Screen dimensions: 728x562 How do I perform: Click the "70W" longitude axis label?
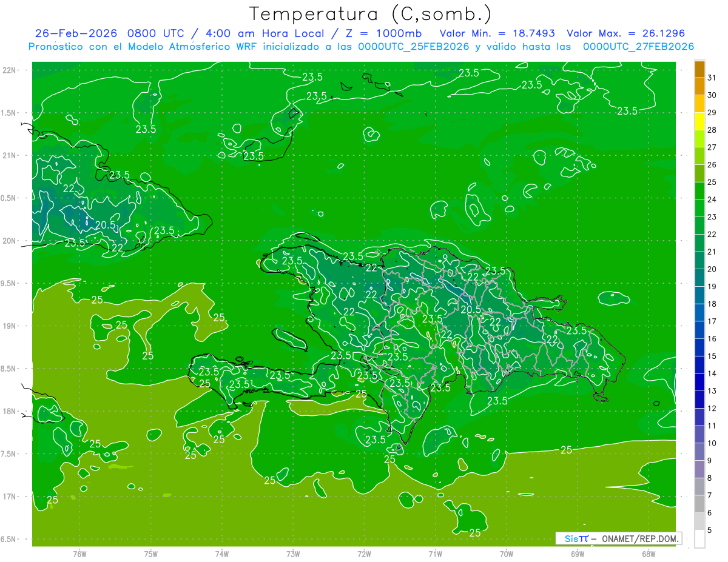point(507,554)
